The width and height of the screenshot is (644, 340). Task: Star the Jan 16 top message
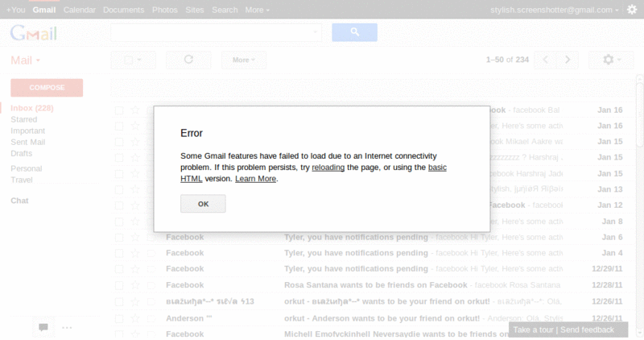click(135, 110)
